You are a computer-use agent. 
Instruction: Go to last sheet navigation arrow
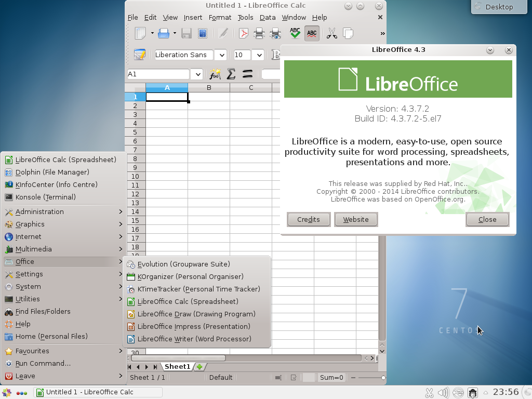point(155,367)
